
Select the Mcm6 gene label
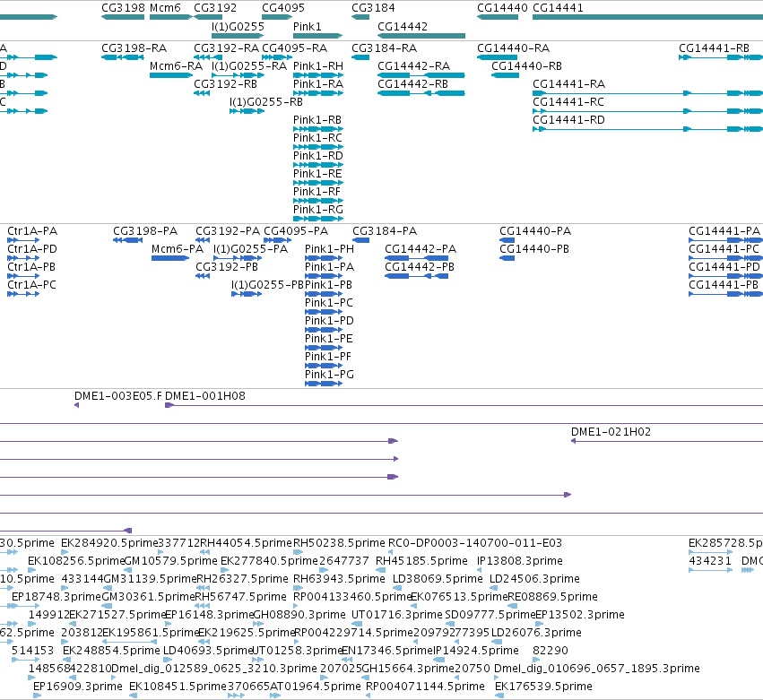tap(166, 8)
